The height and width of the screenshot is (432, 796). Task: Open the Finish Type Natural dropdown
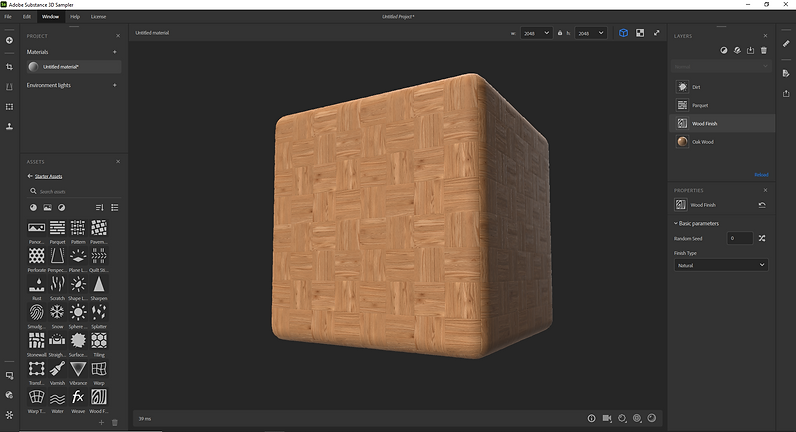pyautogui.click(x=721, y=265)
